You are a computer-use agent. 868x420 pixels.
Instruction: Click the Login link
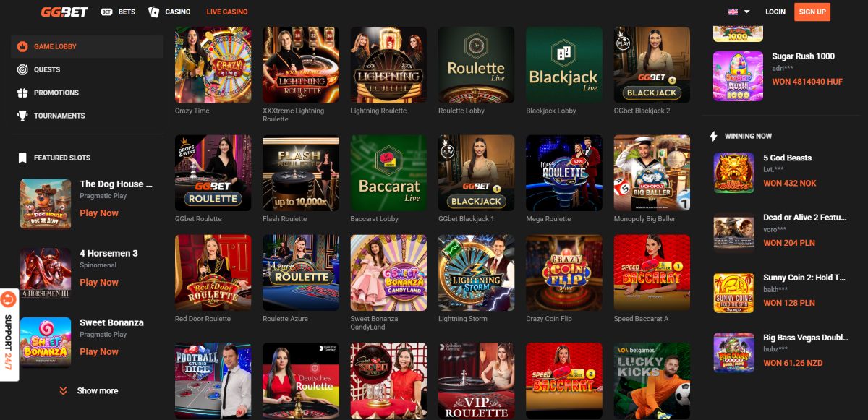(775, 12)
